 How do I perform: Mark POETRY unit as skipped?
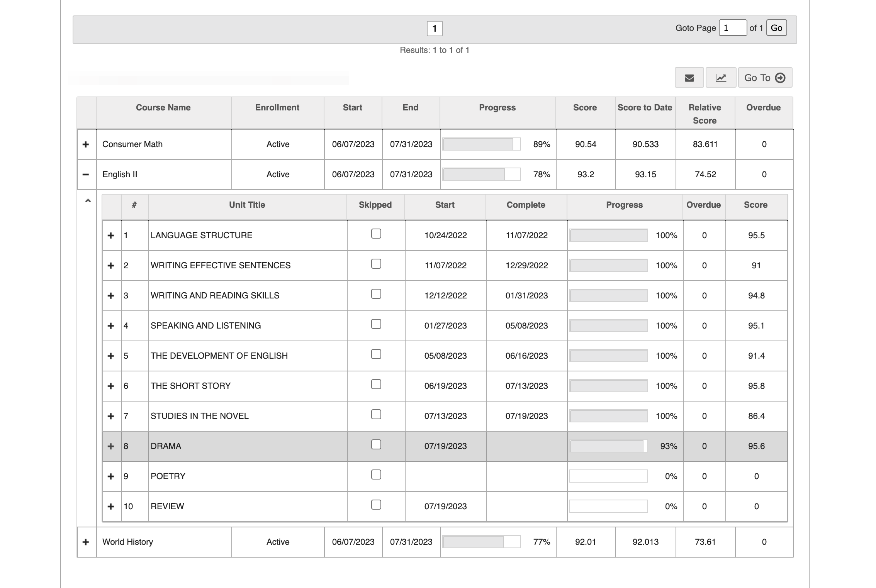click(x=376, y=474)
